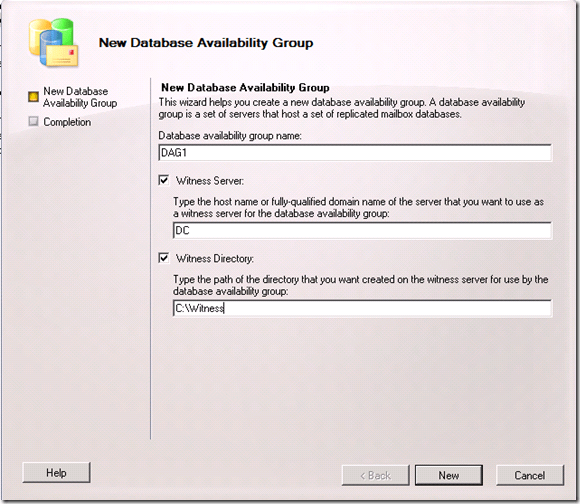
Task: Click the New button to create DAG
Action: point(449,475)
